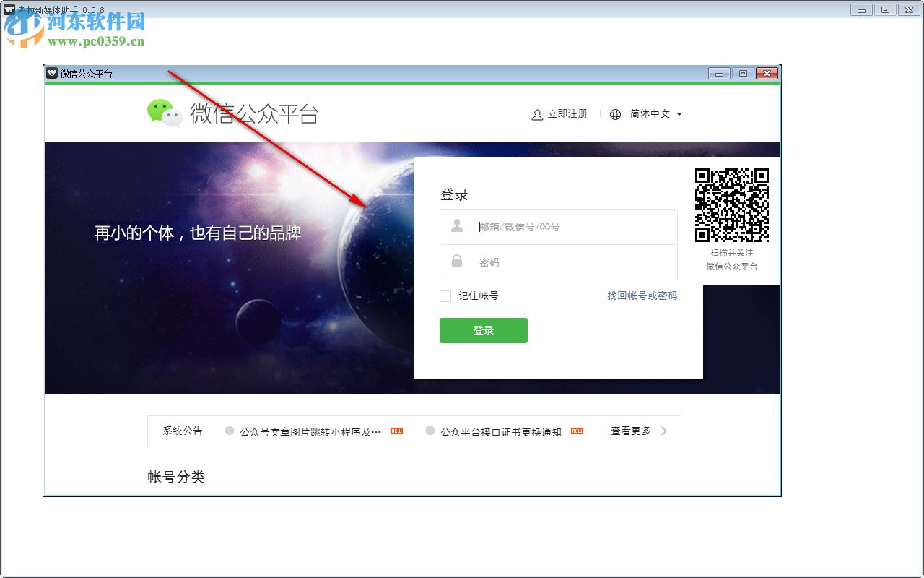924x578 pixels.
Task: Click the NEW badge after 公众号文章图片跳转小程序
Action: tap(396, 431)
